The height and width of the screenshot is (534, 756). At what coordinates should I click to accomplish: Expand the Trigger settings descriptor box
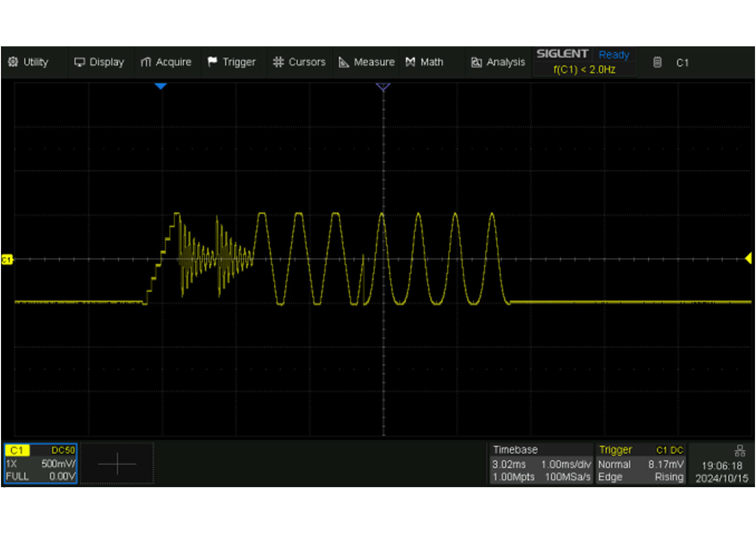coord(640,463)
